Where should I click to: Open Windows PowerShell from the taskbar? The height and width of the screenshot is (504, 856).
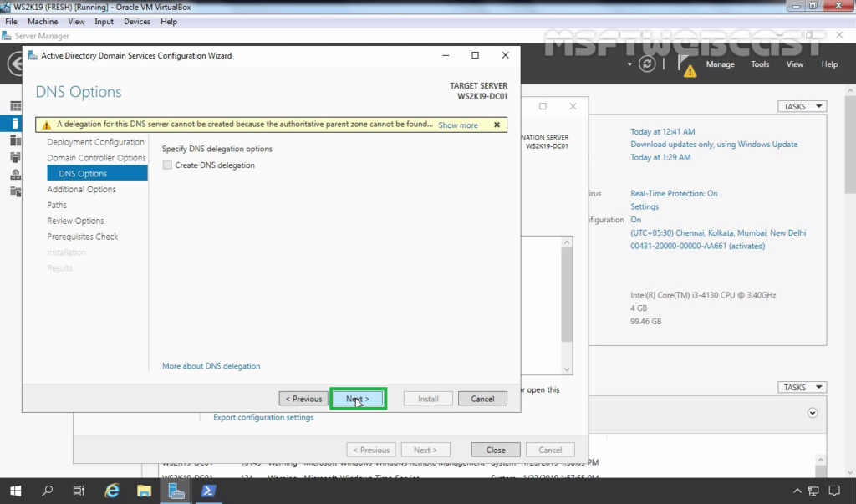[208, 491]
